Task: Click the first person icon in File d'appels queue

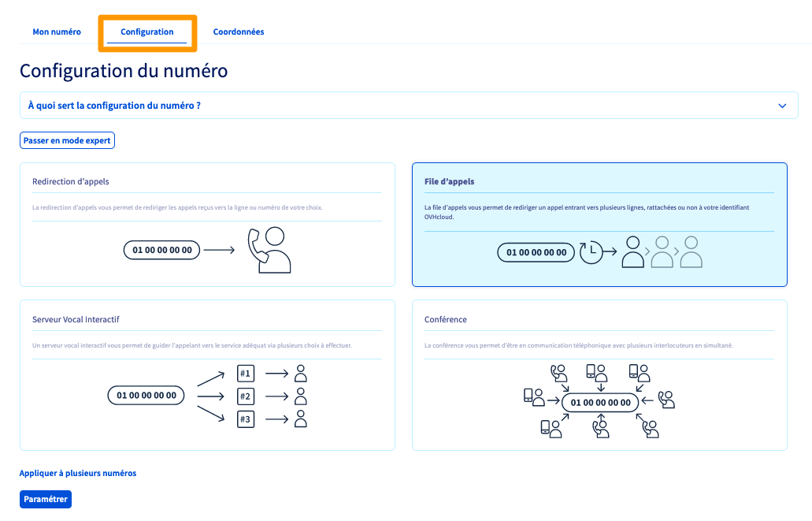Action: point(633,252)
